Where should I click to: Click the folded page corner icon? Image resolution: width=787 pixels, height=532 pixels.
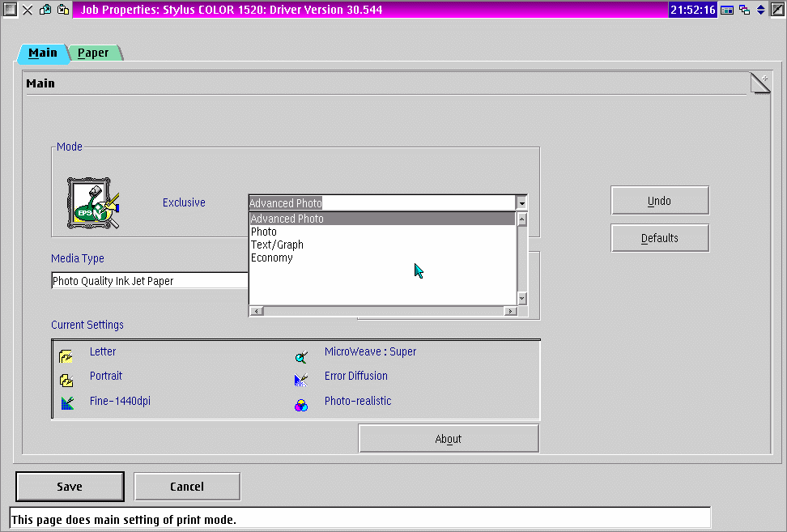tap(760, 83)
